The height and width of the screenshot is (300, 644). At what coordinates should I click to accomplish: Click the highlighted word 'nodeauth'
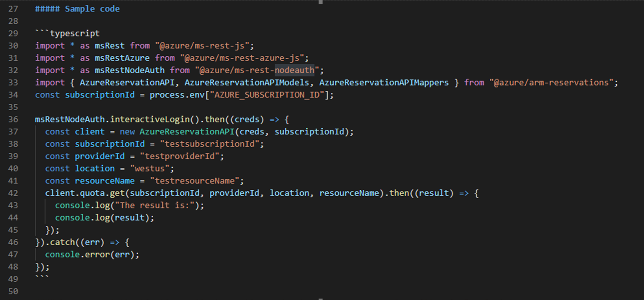click(x=294, y=70)
